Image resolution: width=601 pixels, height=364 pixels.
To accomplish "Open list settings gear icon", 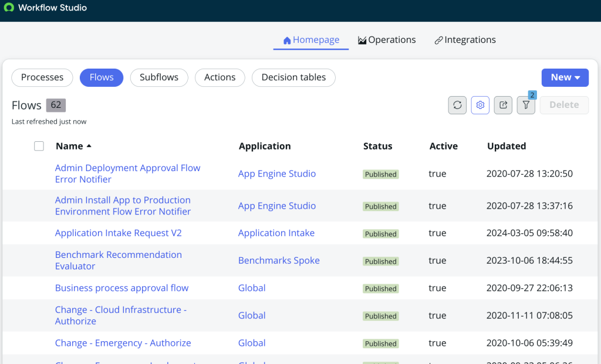I will [x=480, y=105].
